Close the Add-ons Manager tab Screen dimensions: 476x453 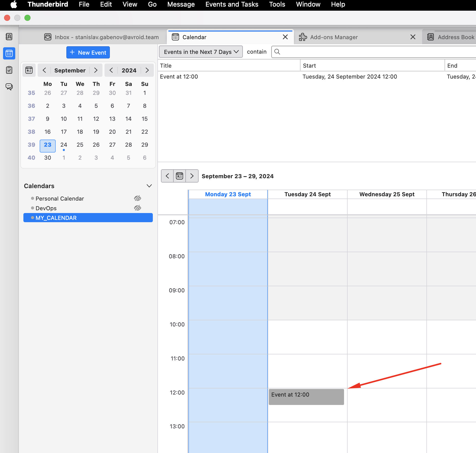(x=413, y=37)
